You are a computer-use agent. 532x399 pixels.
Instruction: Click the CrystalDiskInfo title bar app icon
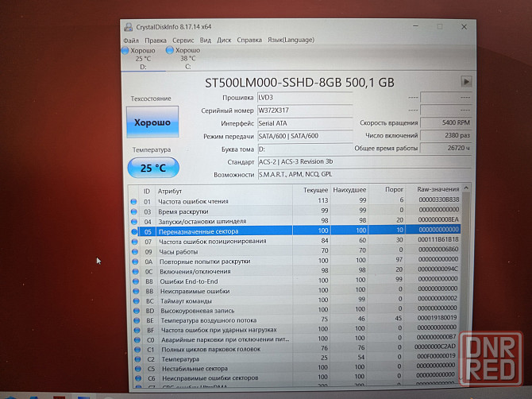tap(129, 27)
